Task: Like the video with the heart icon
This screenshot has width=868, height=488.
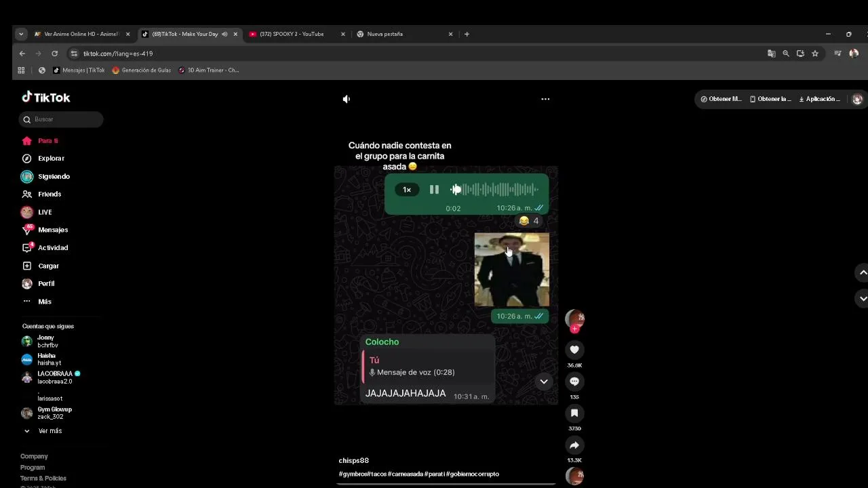Action: click(x=574, y=350)
